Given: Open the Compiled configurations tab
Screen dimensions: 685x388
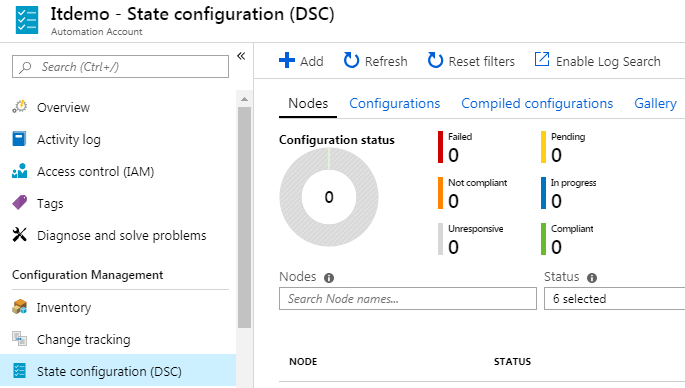Looking at the screenshot, I should point(537,104).
